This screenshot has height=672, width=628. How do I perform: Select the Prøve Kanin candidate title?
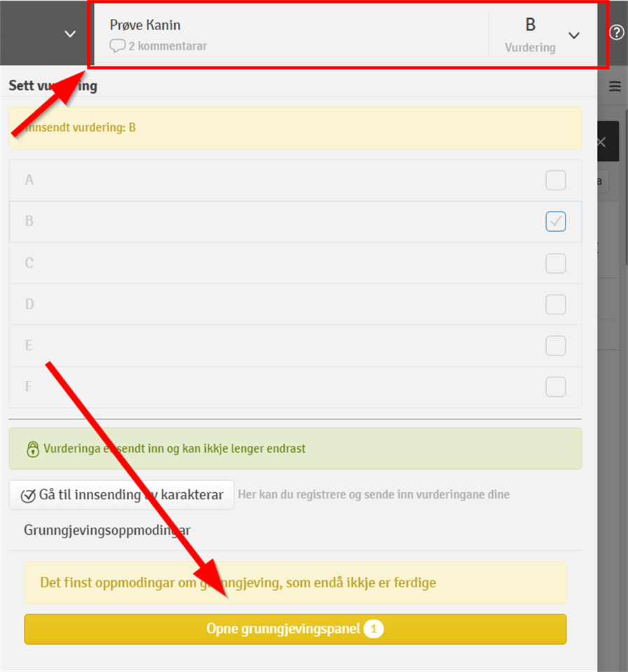click(145, 25)
